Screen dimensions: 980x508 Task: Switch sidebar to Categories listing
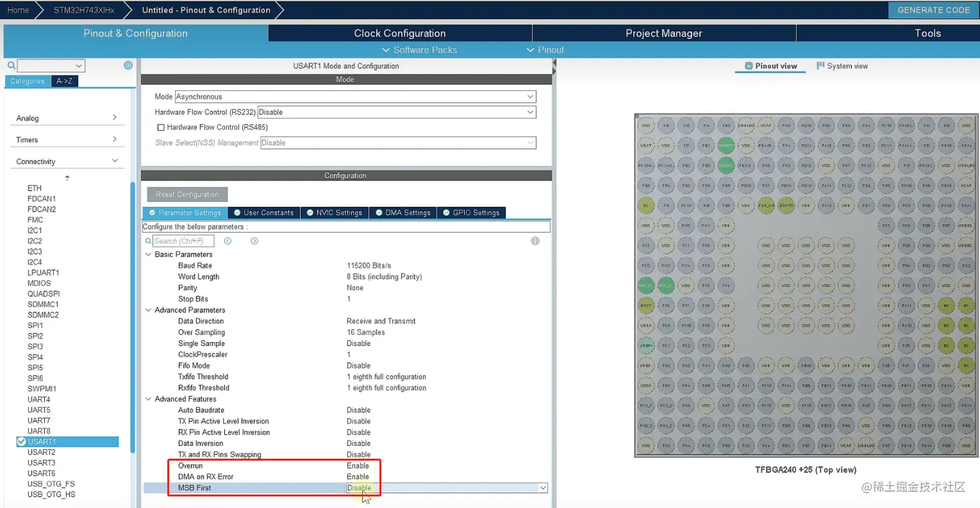click(28, 81)
